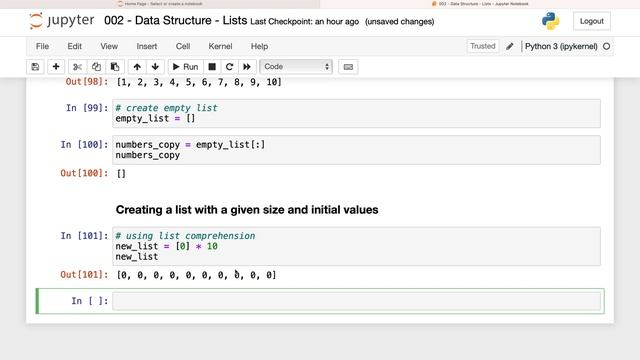Image resolution: width=640 pixels, height=360 pixels.
Task: Click the pencil edit mode icon
Action: click(x=510, y=47)
